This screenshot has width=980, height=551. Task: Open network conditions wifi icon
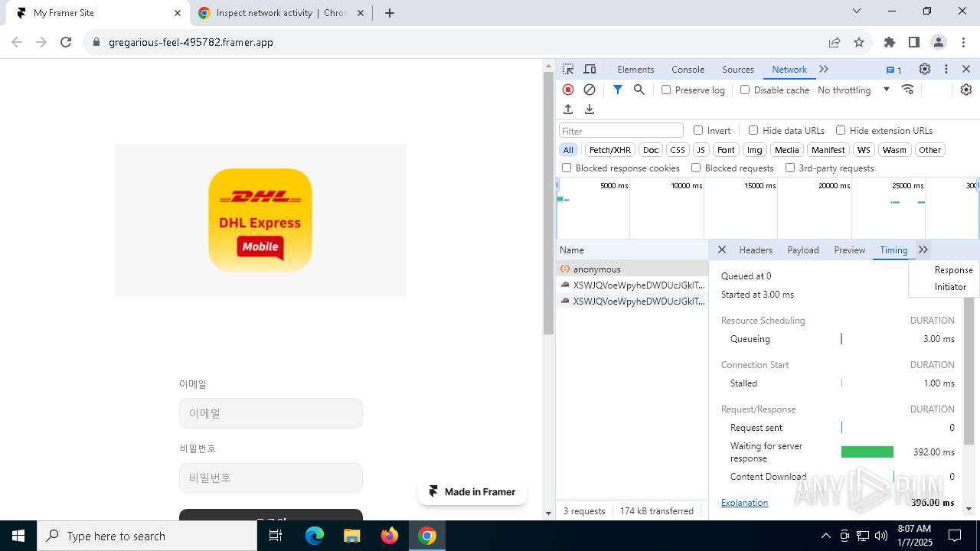coord(908,90)
